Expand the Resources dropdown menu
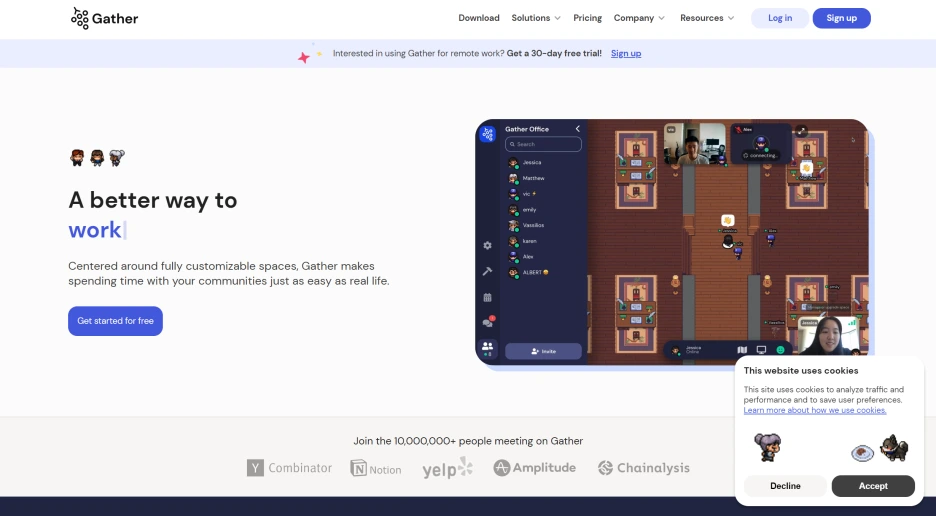Screen dimensions: 936x516 (x=707, y=18)
